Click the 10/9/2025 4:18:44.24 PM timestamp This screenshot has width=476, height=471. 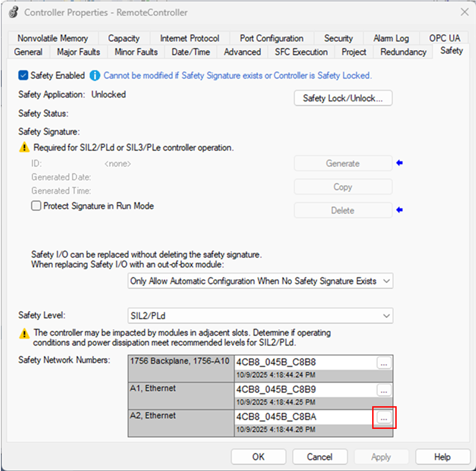click(276, 375)
